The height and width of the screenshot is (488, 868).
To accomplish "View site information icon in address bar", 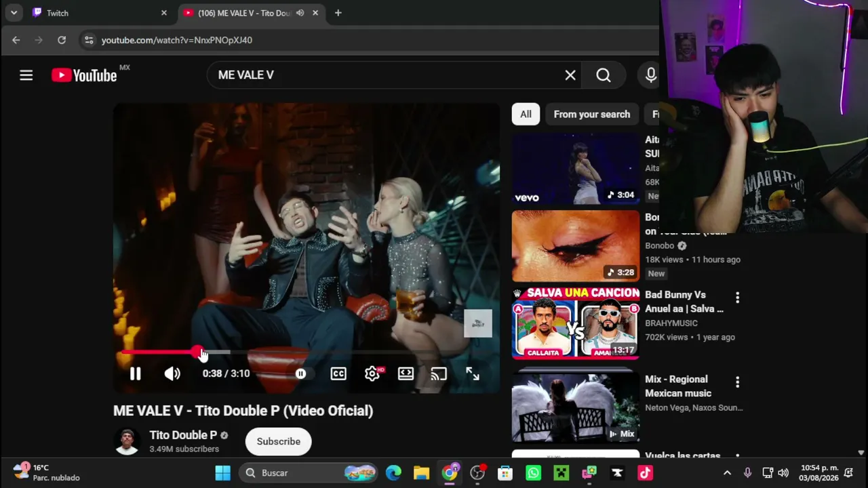I will coord(89,40).
